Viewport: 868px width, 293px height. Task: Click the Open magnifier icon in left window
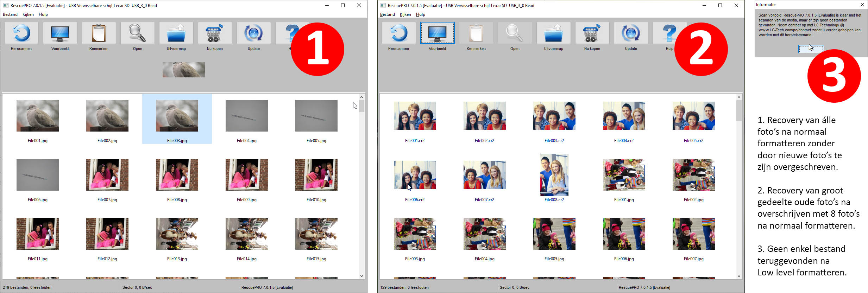click(138, 33)
